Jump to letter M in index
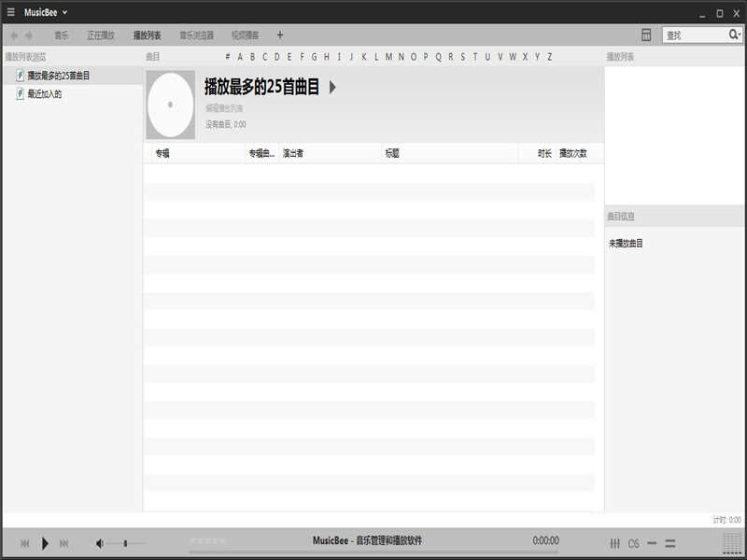Screen dimensions: 747x560 [388, 57]
